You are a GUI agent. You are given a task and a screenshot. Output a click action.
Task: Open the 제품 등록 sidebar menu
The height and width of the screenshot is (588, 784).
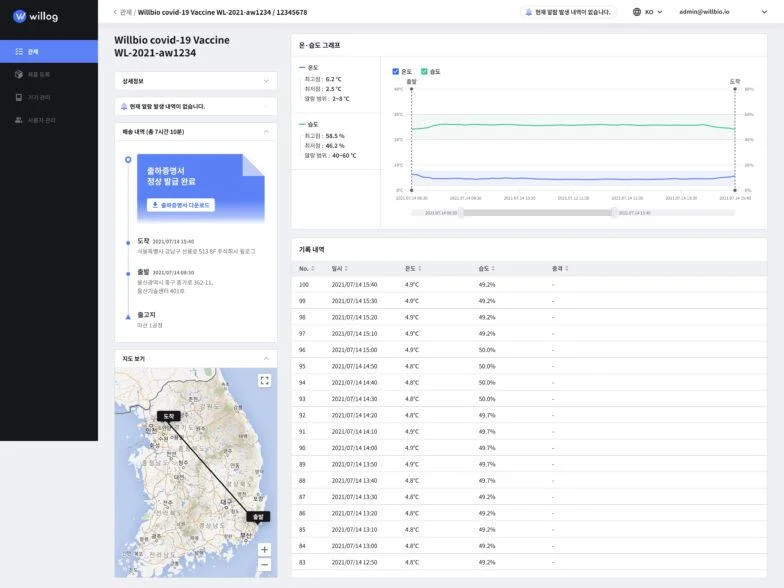[49, 74]
